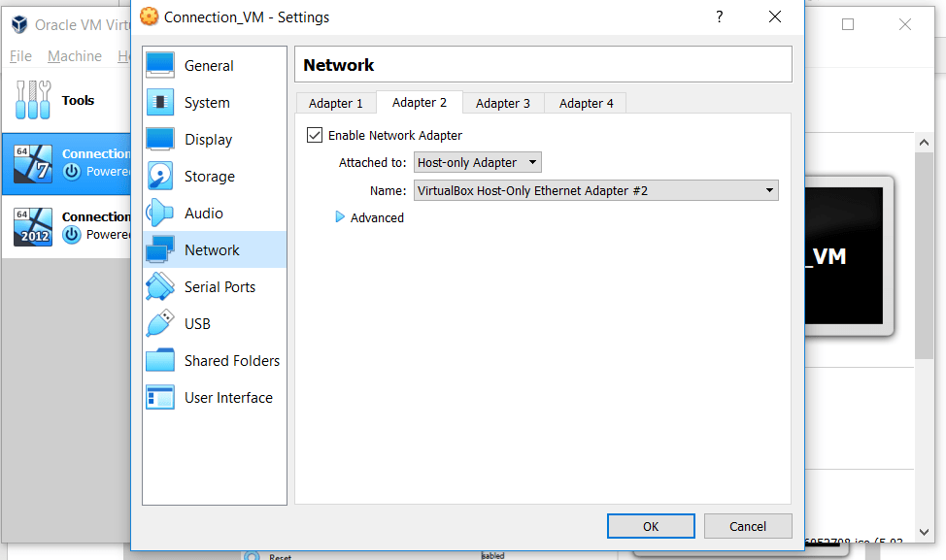Open the adapter Name dropdown
Image resolution: width=946 pixels, height=560 pixels.
[596, 190]
